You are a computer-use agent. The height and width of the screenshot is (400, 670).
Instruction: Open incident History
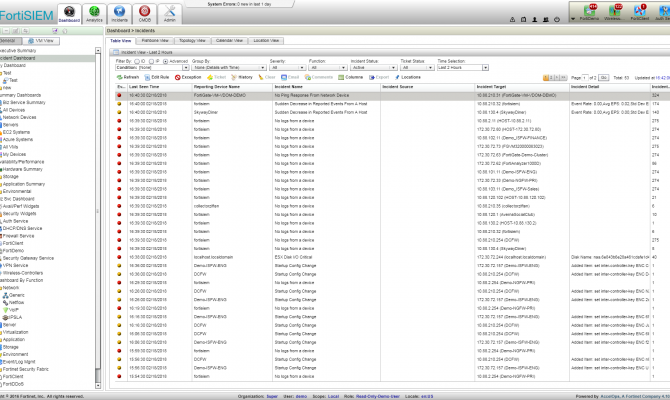pos(242,76)
